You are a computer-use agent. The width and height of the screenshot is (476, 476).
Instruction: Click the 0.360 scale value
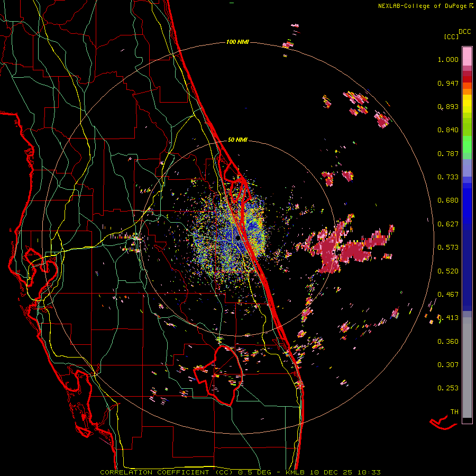448,342
